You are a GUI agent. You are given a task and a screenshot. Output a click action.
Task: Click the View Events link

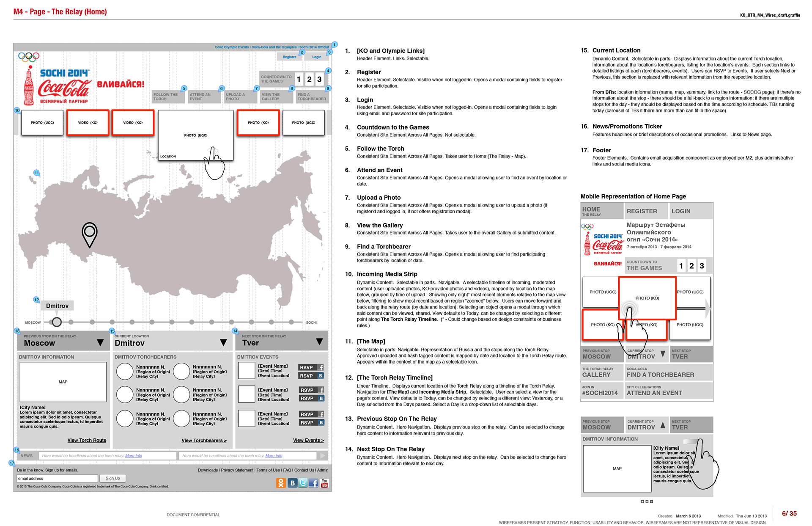[308, 440]
